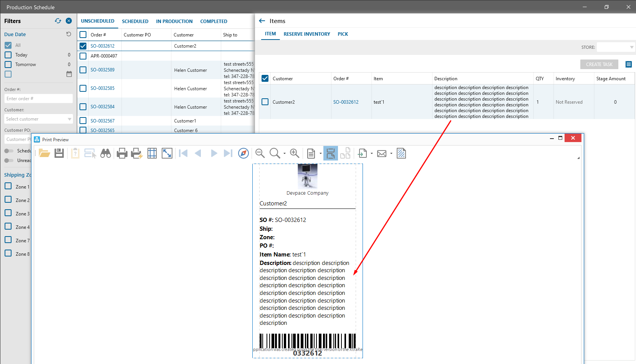Jump to first page in Print Preview
Screen dimensions: 636x364
point(184,154)
